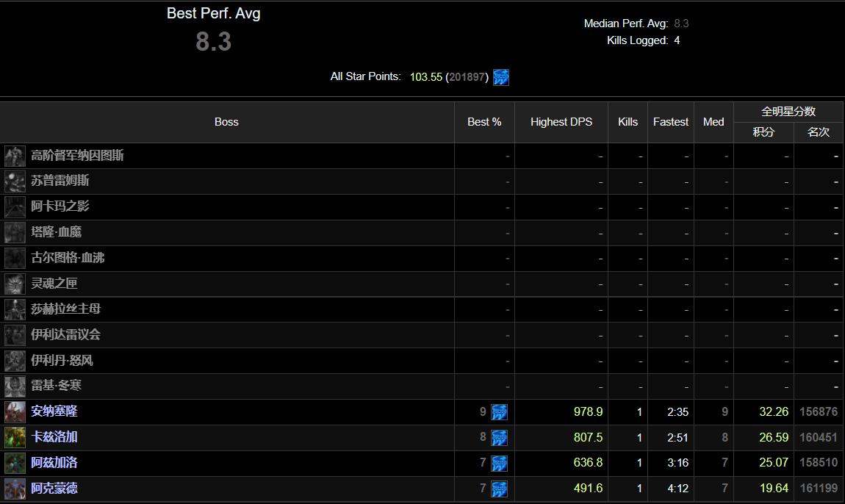Click the blue icon beside All Star Points
This screenshot has width=845, height=504.
500,77
